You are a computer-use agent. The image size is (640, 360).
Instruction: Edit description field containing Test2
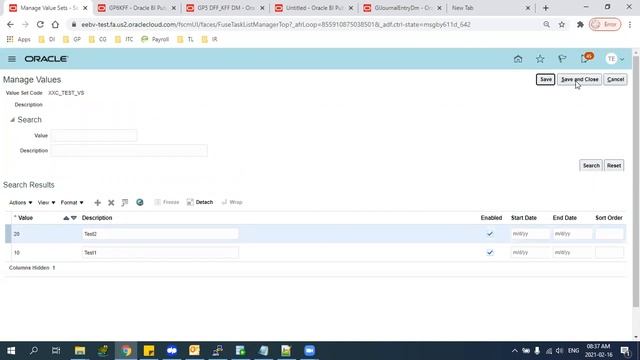pos(160,234)
